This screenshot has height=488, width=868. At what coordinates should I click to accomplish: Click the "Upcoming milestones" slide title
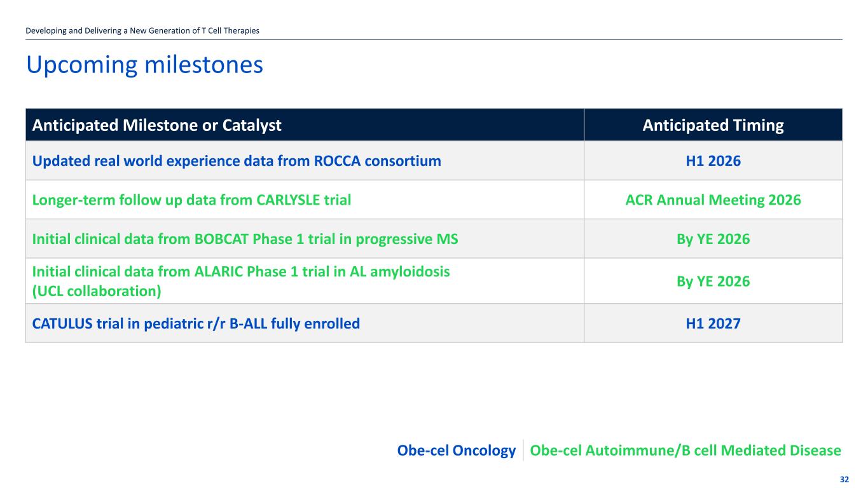[x=144, y=65]
